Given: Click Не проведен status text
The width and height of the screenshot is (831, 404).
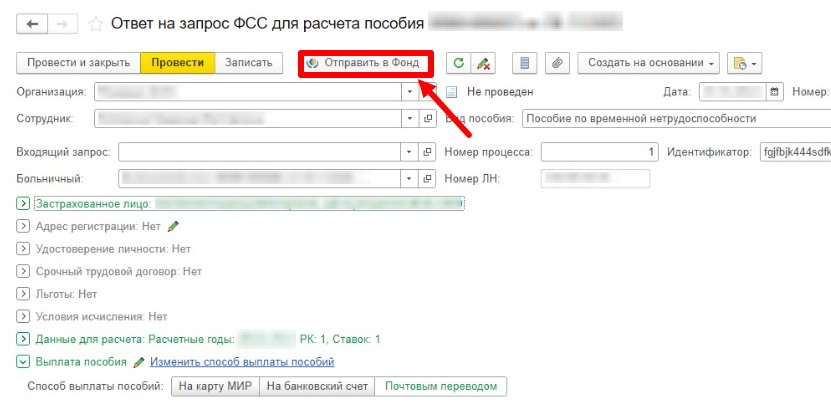Looking at the screenshot, I should [x=500, y=92].
